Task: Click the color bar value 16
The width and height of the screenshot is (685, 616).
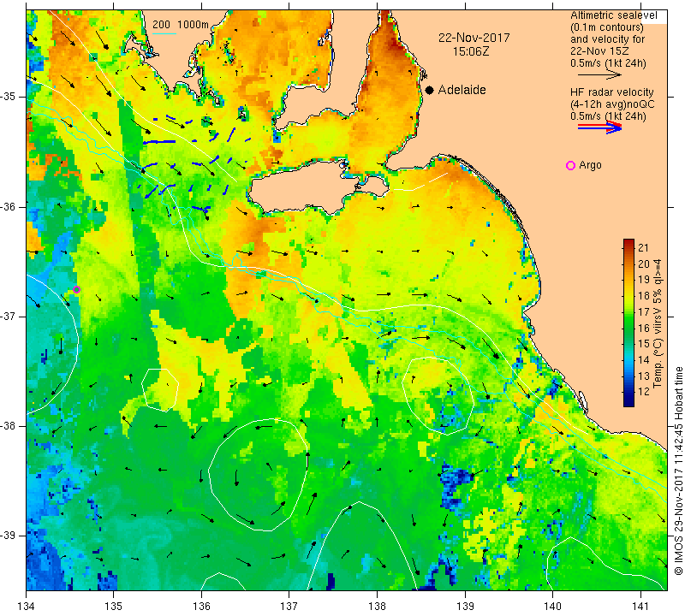Action: [x=644, y=329]
